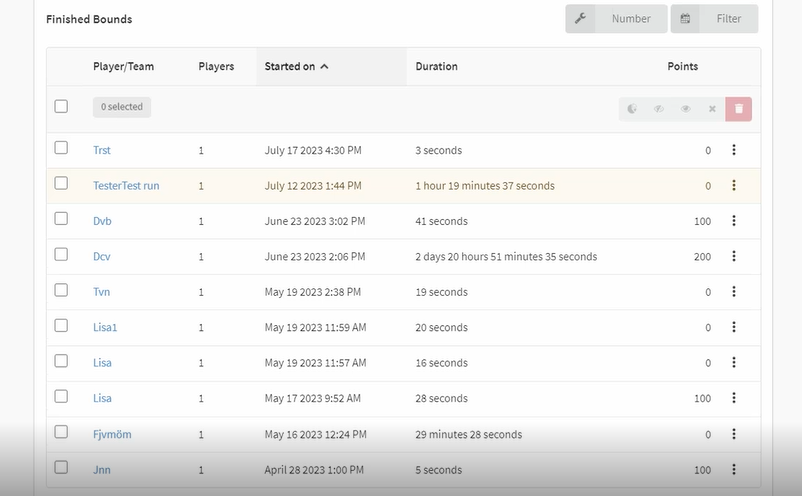Click the date July 17 2023 4:30 PM
Viewport: 802px width, 496px height.
(313, 150)
